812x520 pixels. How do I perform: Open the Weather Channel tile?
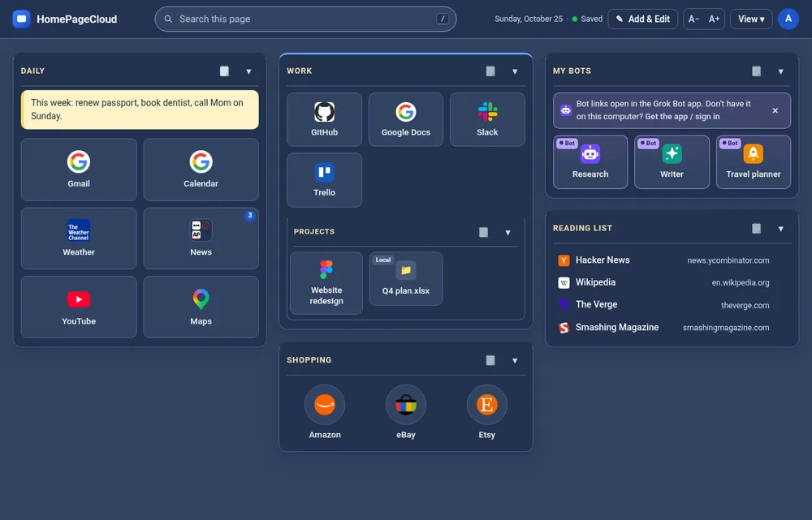coord(79,238)
